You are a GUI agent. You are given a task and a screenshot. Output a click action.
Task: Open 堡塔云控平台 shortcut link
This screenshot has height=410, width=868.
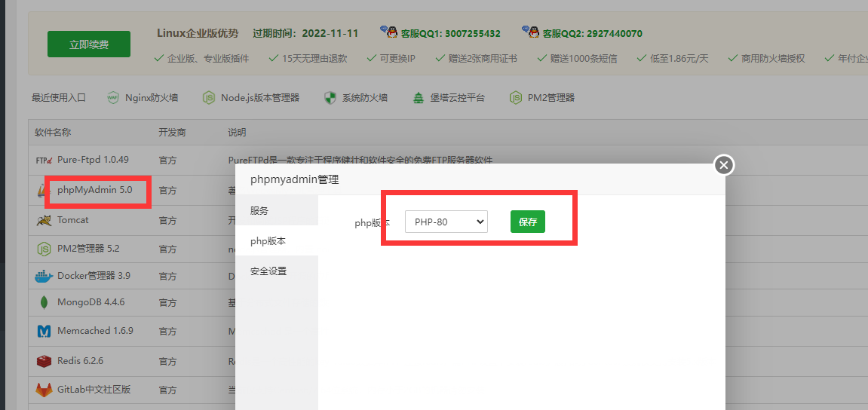point(458,98)
